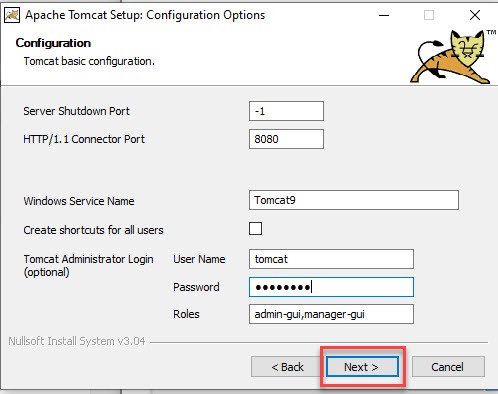This screenshot has width=498, height=394.
Task: Focus the Password field
Action: click(x=331, y=287)
